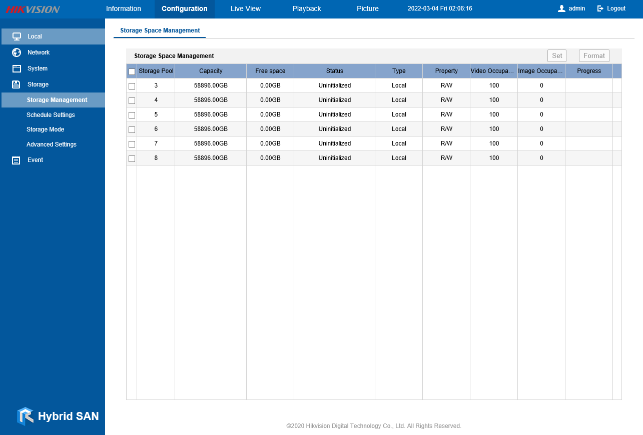Collapse the Storage section in sidebar
This screenshot has width=643, height=435.
pyautogui.click(x=38, y=84)
